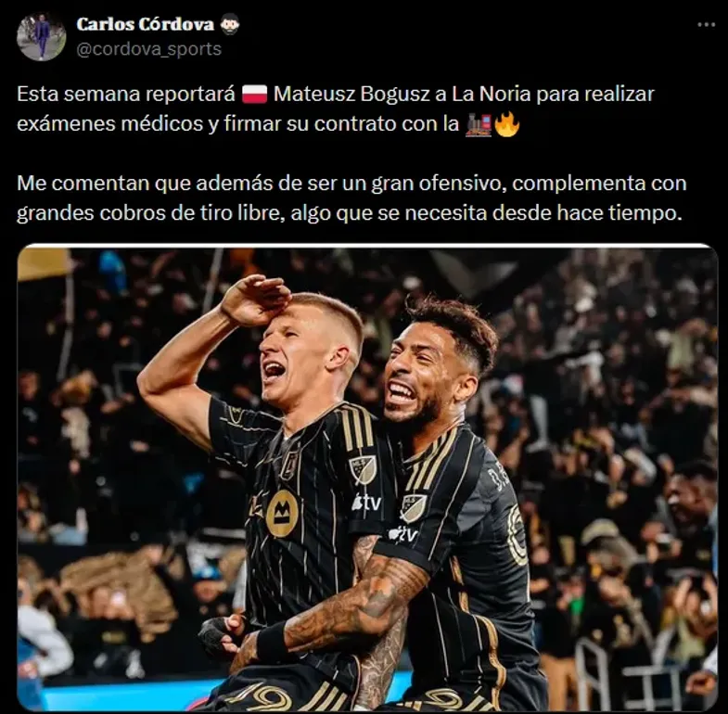Click the Apple TV logo on the saluting player's sleeve
This screenshot has width=728, height=714.
(x=366, y=503)
